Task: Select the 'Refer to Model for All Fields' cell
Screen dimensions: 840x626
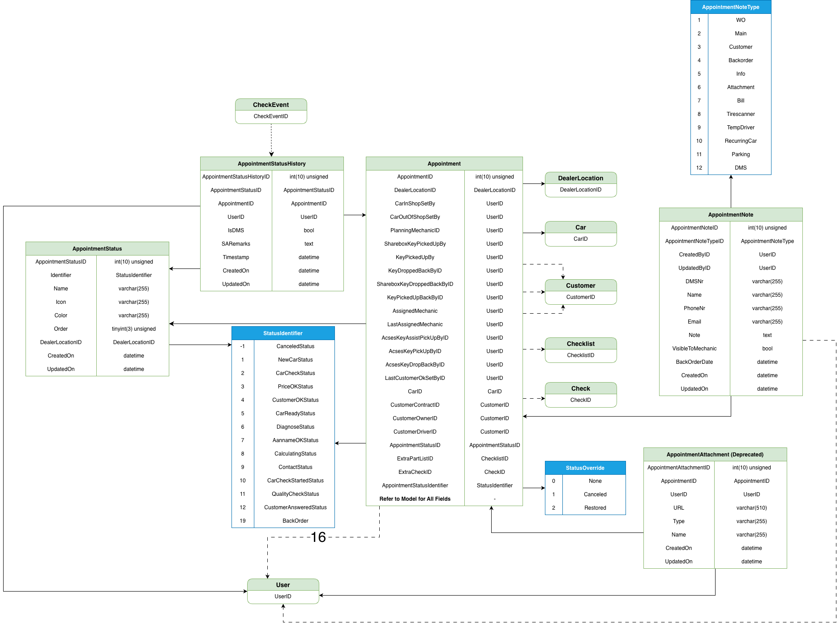Action: pyautogui.click(x=415, y=499)
